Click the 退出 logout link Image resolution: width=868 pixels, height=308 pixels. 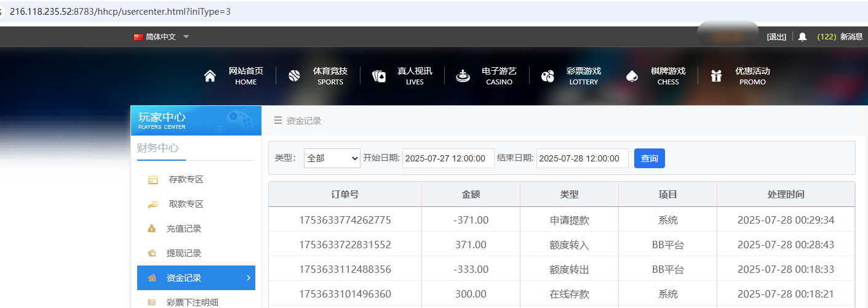tap(776, 37)
